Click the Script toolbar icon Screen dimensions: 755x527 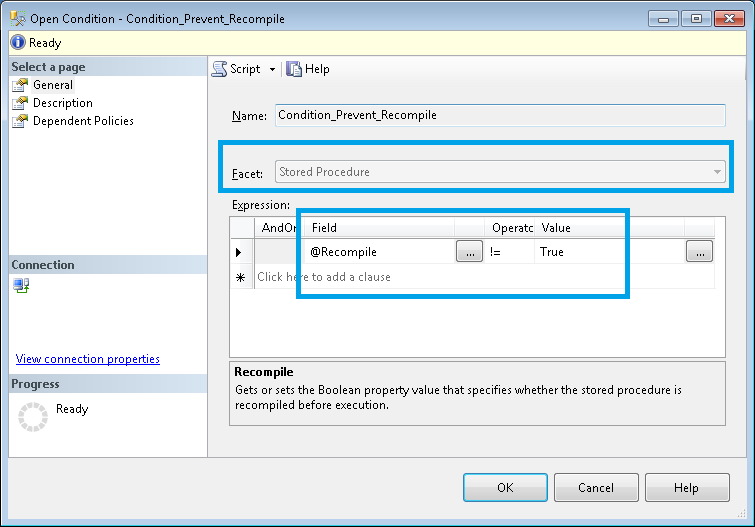point(221,69)
